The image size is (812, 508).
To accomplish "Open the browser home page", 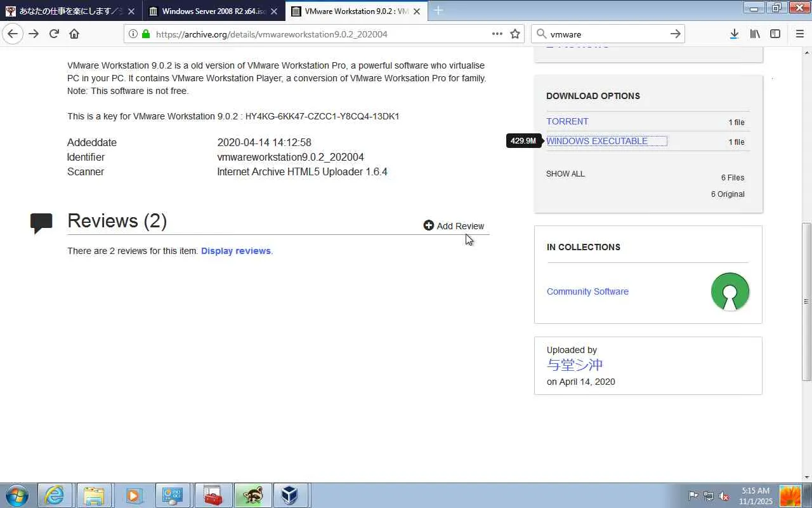I will click(74, 34).
